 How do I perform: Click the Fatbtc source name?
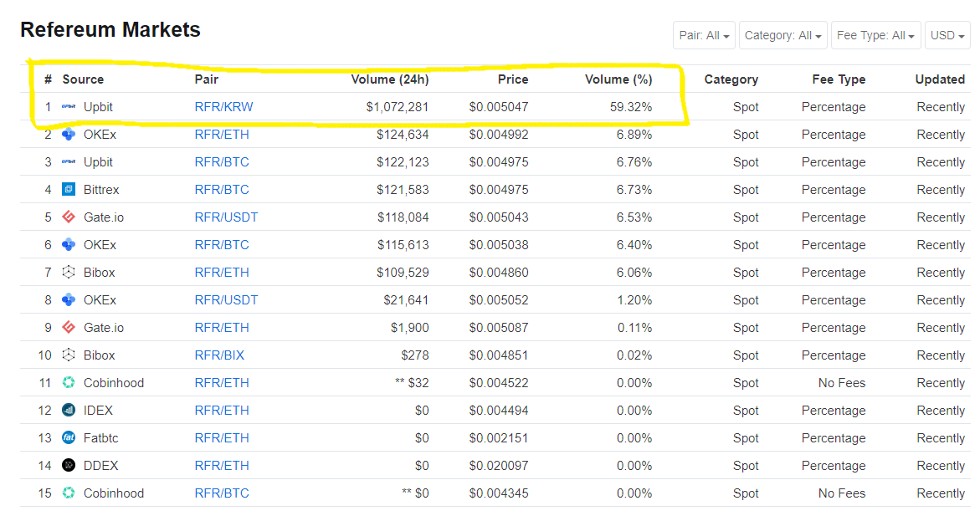[100, 438]
